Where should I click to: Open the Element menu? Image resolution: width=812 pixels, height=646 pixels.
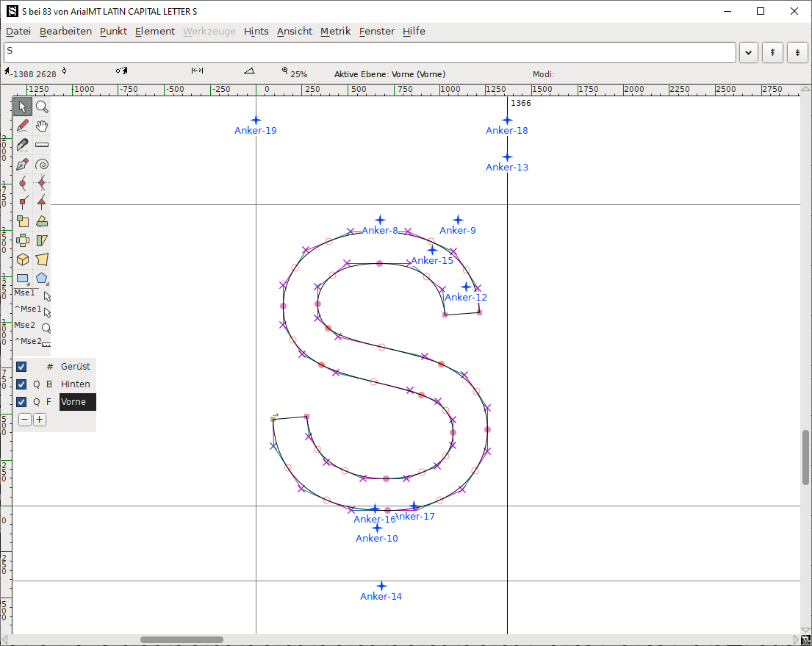[x=154, y=31]
